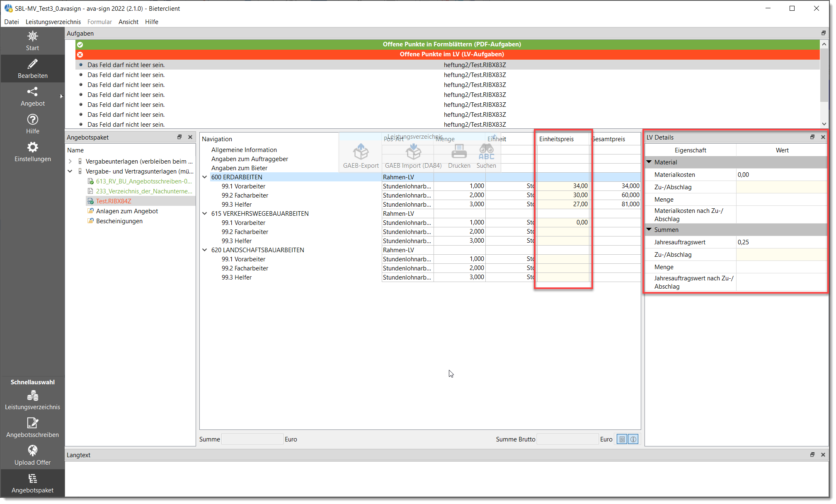Click the calculator icon beside Euro
The image size is (836, 504).
click(x=622, y=439)
